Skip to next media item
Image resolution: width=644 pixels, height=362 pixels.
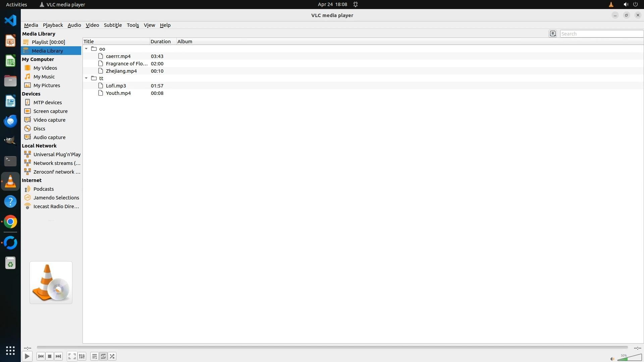(x=58, y=356)
